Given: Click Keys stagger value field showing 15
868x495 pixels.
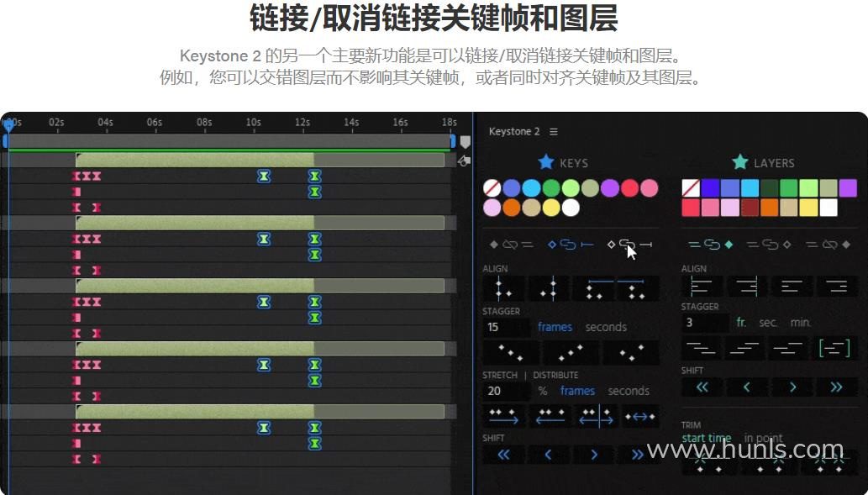Looking at the screenshot, I should (507, 327).
